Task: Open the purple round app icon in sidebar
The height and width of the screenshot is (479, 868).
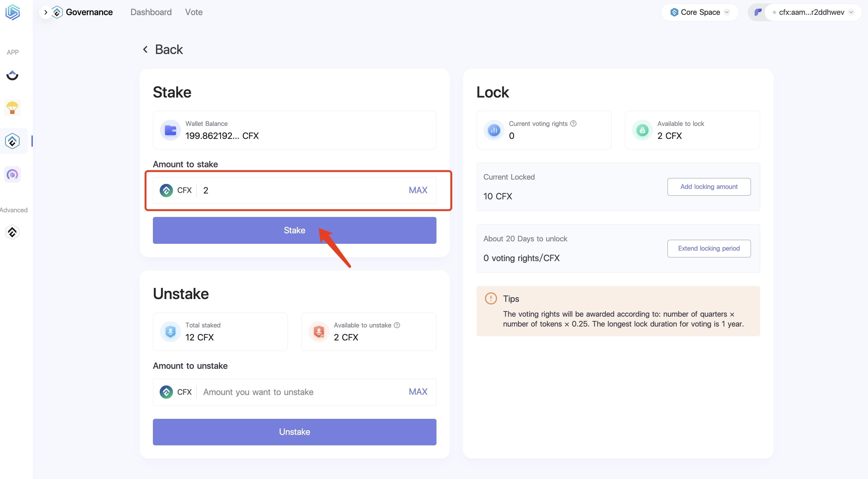Action: [x=12, y=174]
